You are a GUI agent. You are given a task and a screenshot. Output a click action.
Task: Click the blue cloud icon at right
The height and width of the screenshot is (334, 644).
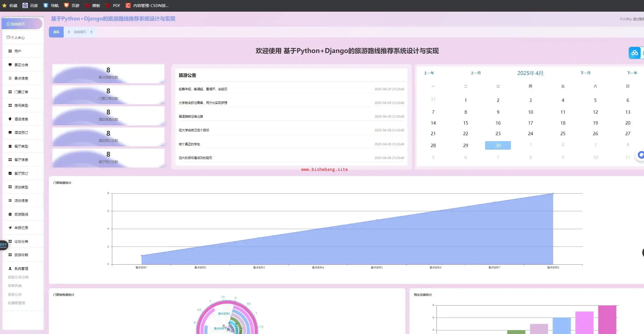pyautogui.click(x=634, y=53)
